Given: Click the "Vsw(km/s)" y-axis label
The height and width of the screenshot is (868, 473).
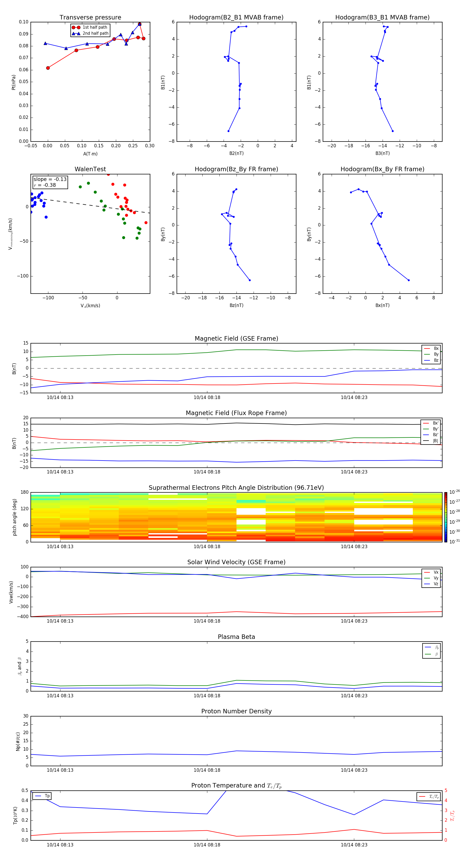Looking at the screenshot, I should (11, 592).
